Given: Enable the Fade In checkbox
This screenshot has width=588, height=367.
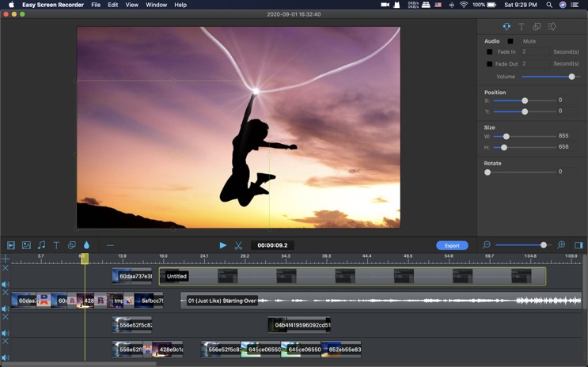Looking at the screenshot, I should (489, 51).
